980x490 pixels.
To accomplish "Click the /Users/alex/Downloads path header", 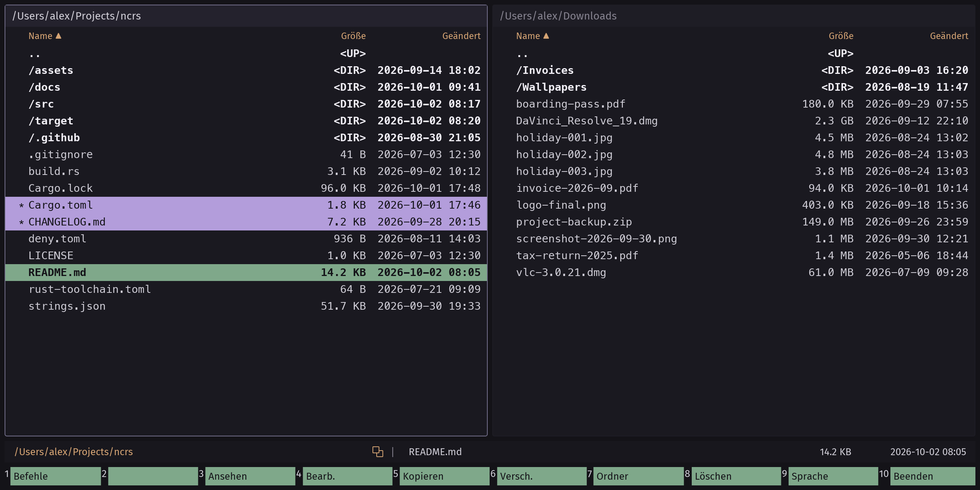I will pyautogui.click(x=558, y=16).
